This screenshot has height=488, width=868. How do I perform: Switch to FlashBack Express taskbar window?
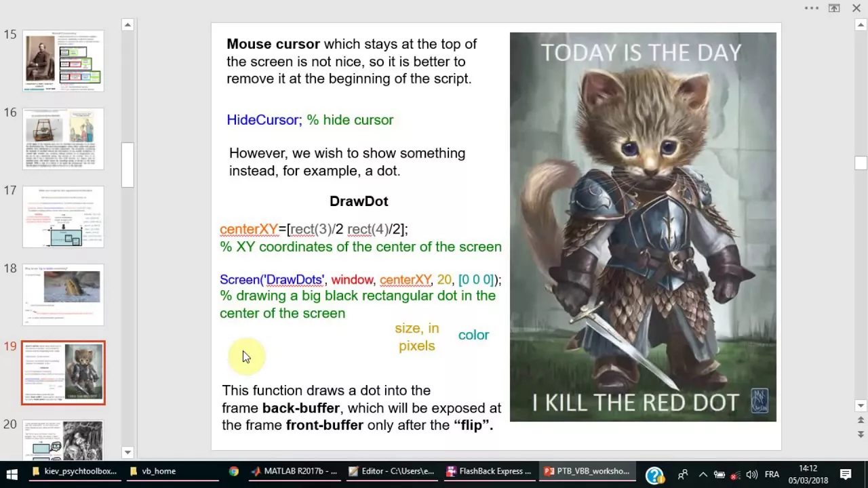click(x=488, y=472)
